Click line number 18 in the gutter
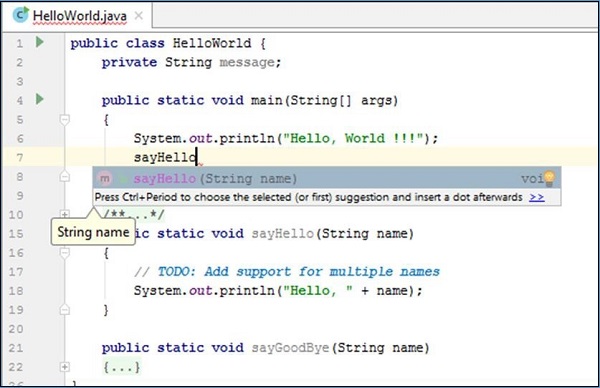Viewport: 600px width, 388px height. pyautogui.click(x=16, y=291)
